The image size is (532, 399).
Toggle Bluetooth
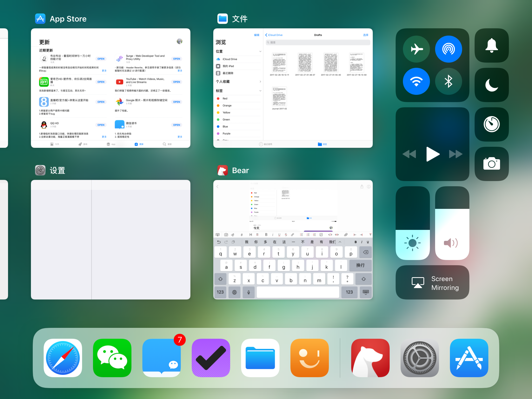point(449,81)
